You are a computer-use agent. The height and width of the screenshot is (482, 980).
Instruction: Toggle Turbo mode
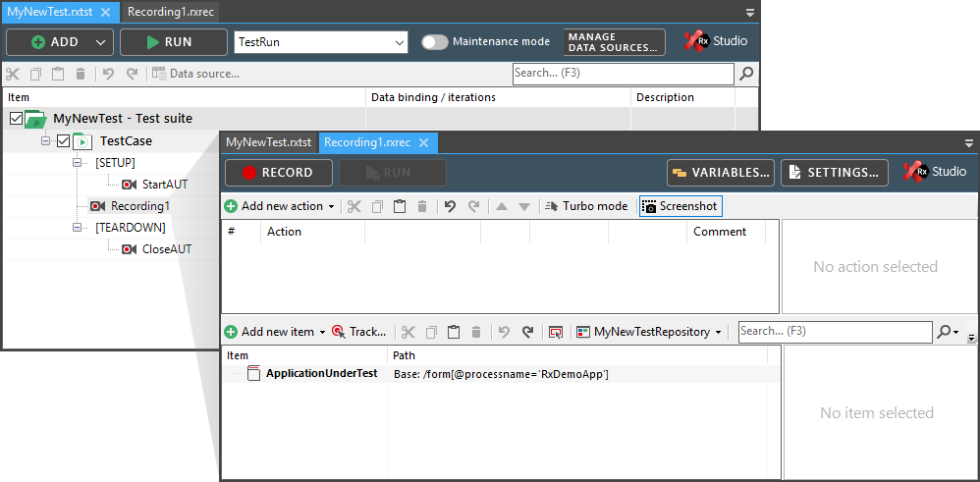[x=586, y=206]
